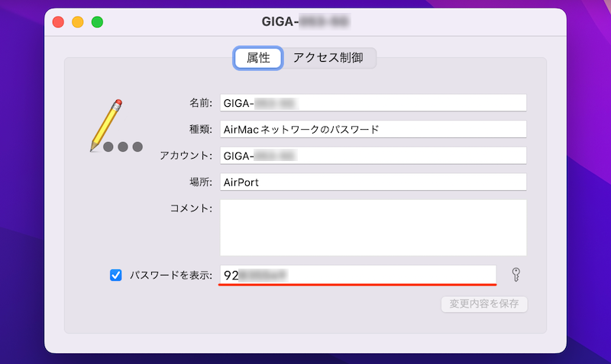Viewport: 611px width, 364px height.
Task: Click inside the コメント text area
Action: click(373, 227)
